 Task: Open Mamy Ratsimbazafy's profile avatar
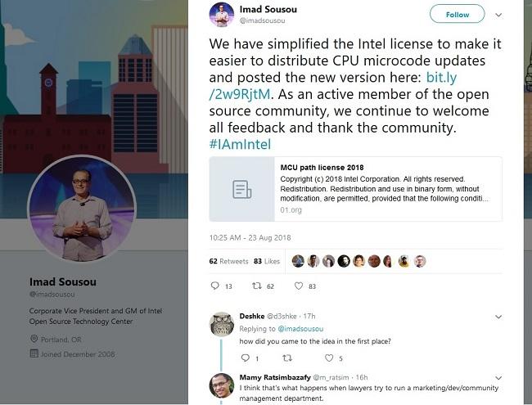click(x=222, y=385)
